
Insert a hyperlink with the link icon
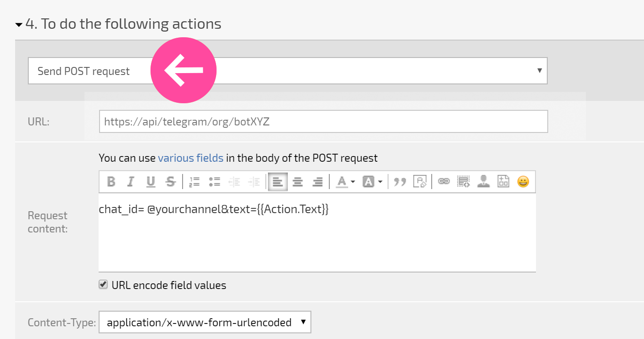[x=443, y=182]
